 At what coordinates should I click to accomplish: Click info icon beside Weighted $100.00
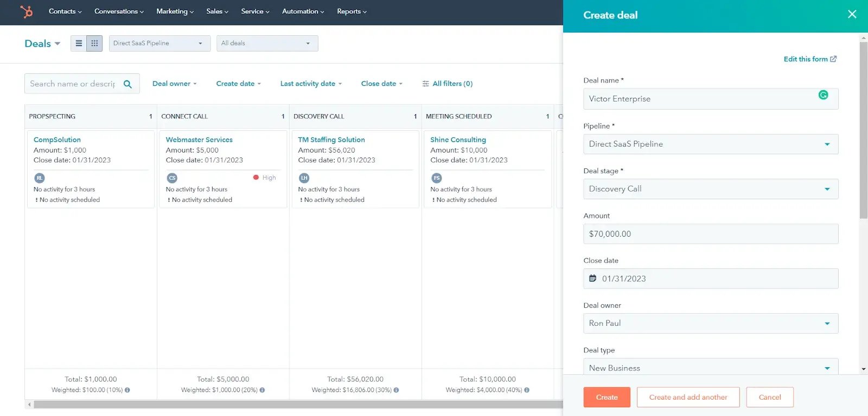127,390
